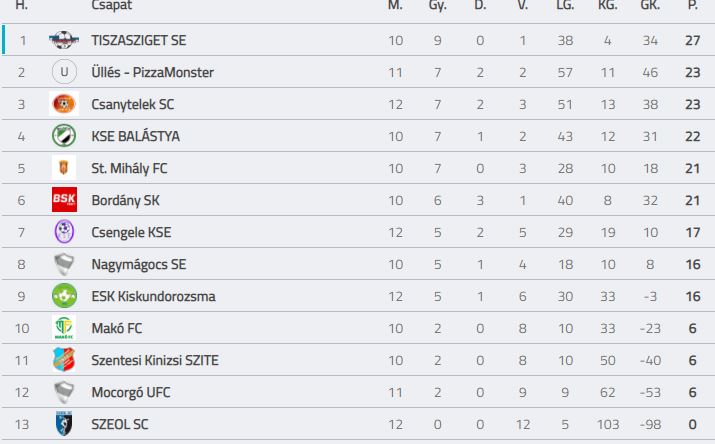Click the St. Mihály FC crest
Image resolution: width=715 pixels, height=444 pixels.
point(64,168)
